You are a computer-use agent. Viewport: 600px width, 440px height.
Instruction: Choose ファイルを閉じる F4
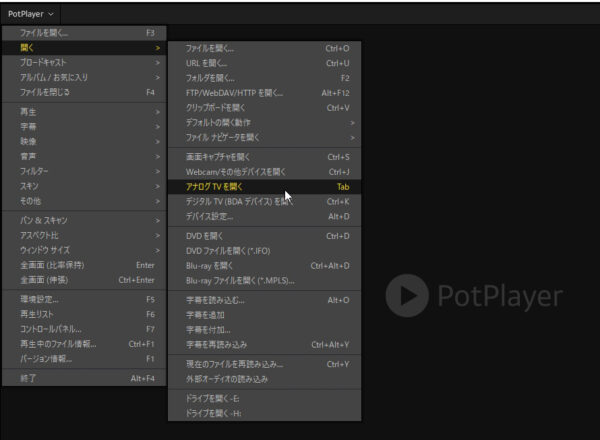tap(84, 92)
